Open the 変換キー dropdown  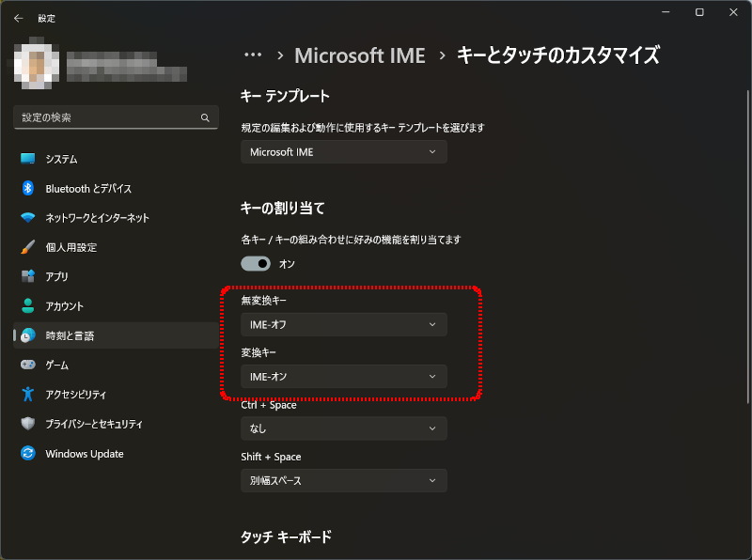344,377
